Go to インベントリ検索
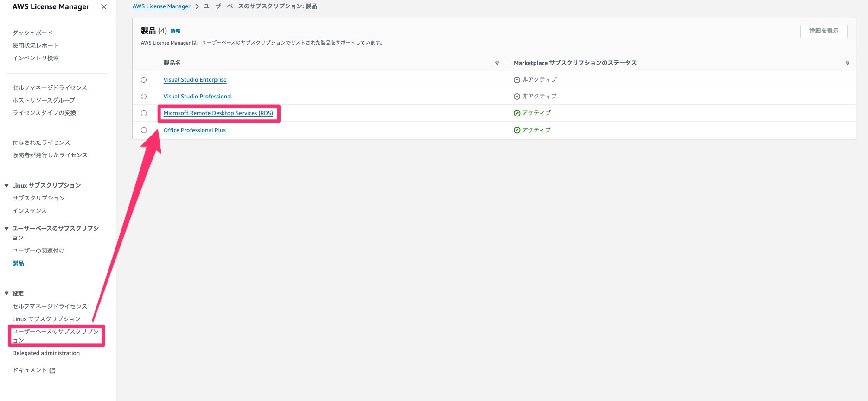This screenshot has height=401, width=868. (x=36, y=58)
